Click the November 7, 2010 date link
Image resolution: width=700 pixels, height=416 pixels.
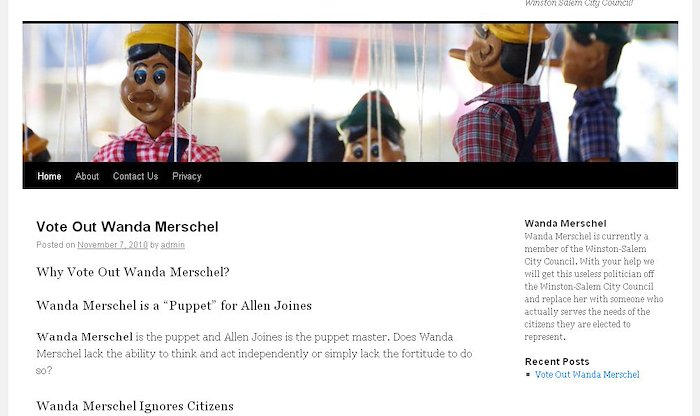[x=112, y=245]
